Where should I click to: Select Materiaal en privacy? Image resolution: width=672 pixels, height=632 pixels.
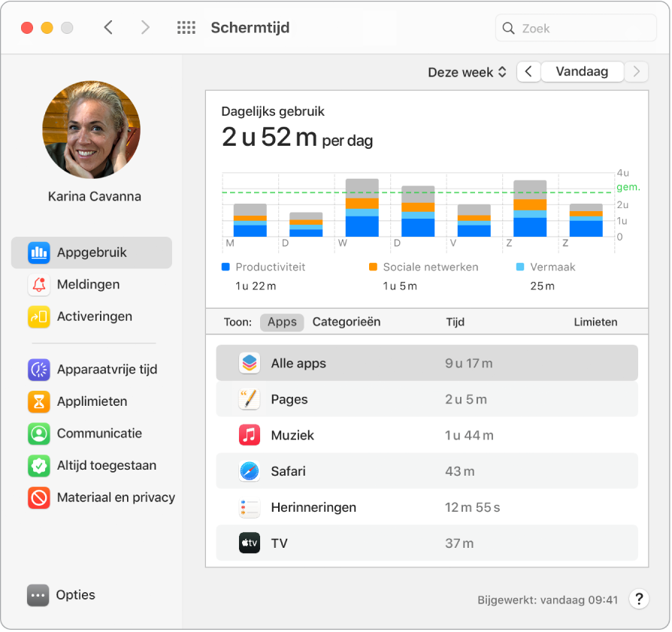point(117,497)
